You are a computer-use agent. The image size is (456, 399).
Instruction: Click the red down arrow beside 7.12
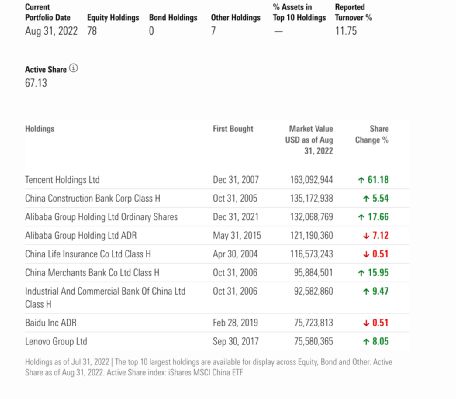(x=366, y=236)
